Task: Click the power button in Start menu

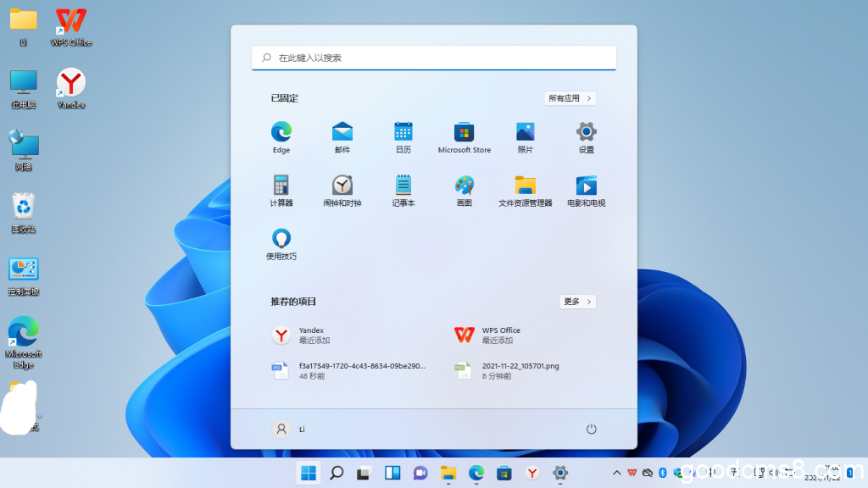Action: 591,429
